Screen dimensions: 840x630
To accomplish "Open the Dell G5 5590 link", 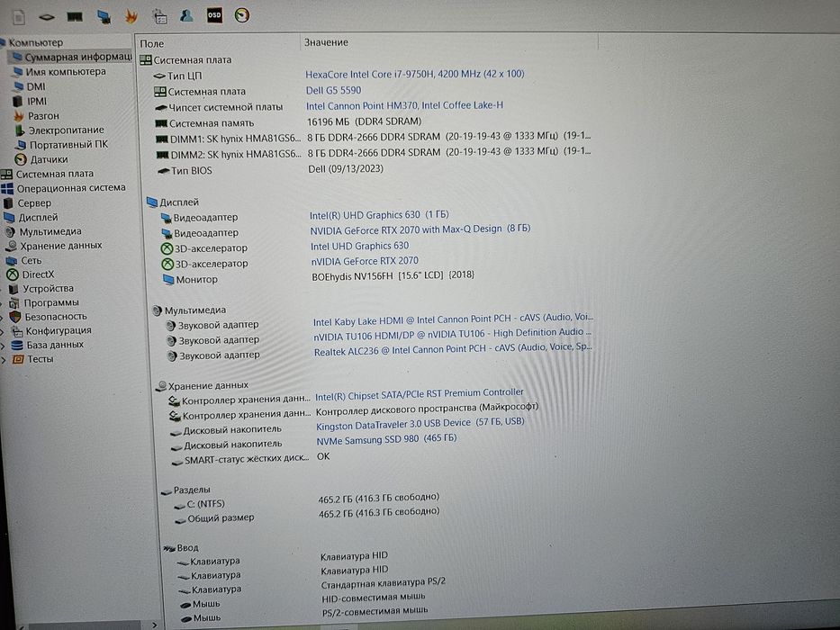I will pos(333,90).
